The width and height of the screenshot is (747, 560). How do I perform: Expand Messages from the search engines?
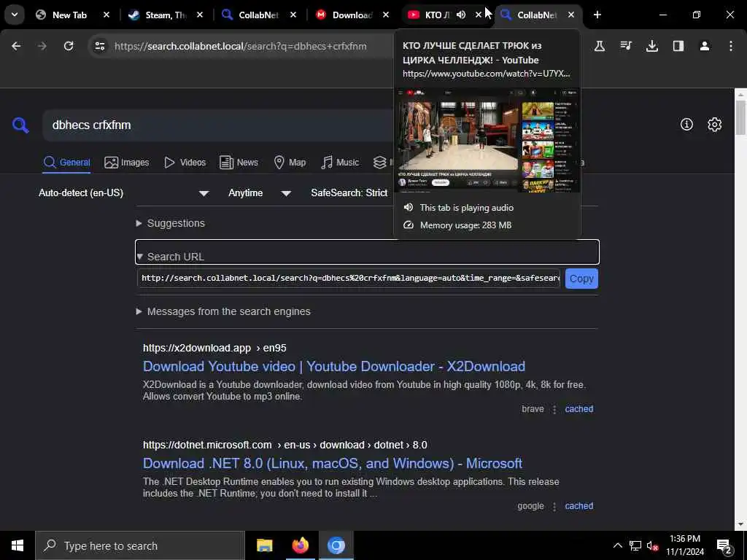coord(223,311)
